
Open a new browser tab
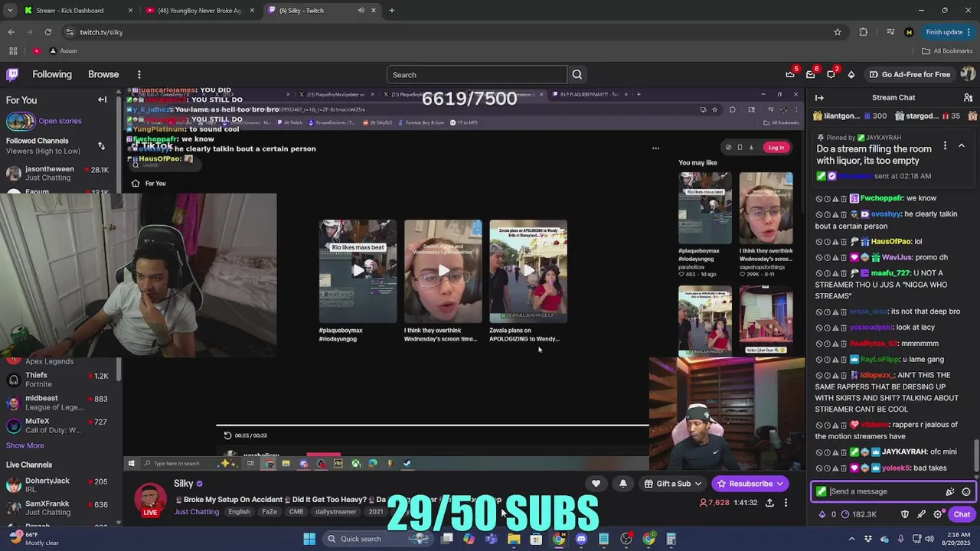pos(391,10)
